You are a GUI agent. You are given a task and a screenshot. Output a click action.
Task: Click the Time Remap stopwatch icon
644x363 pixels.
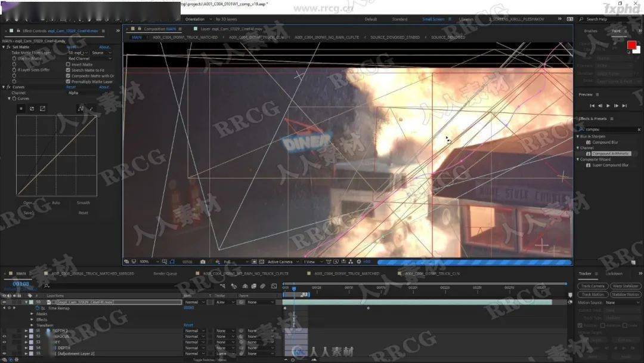pyautogui.click(x=38, y=308)
